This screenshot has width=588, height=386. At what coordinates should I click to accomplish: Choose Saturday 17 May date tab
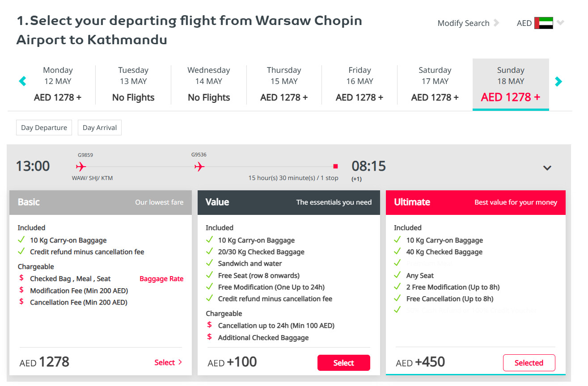click(435, 84)
